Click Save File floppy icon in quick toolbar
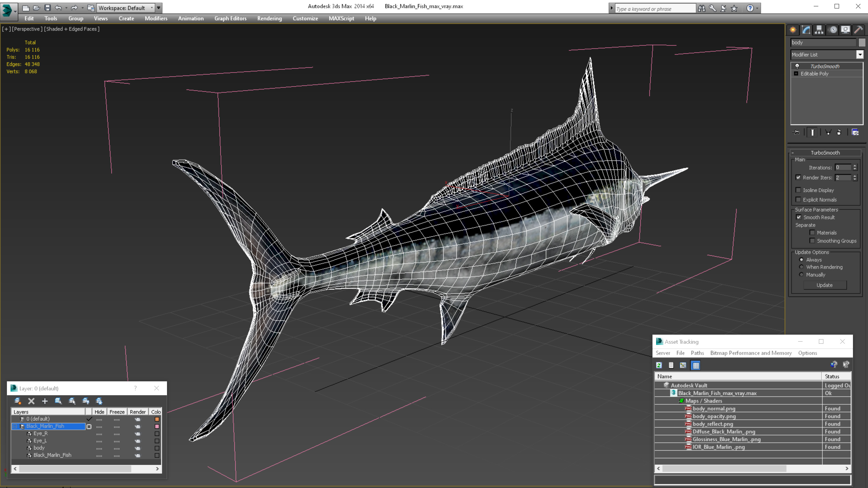The image size is (868, 488). pyautogui.click(x=48, y=8)
